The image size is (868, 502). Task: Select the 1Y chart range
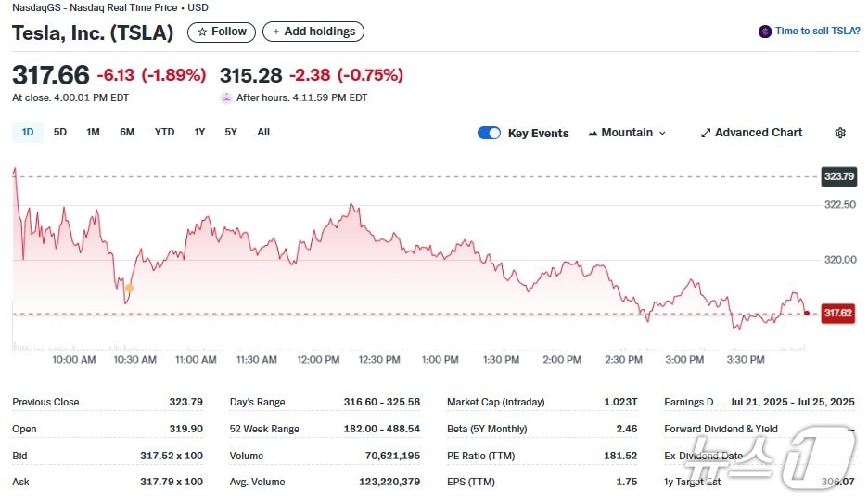pyautogui.click(x=199, y=132)
